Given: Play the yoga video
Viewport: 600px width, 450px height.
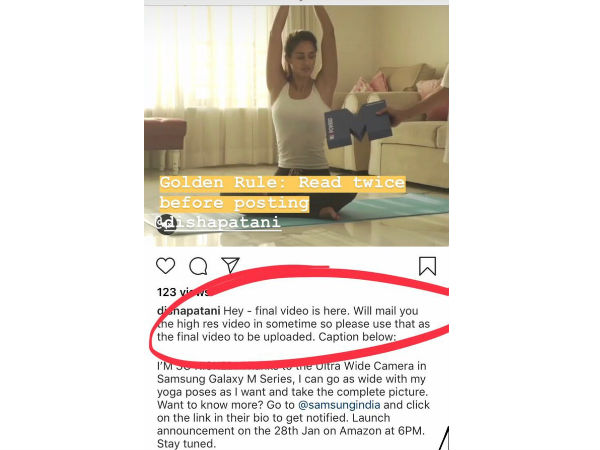Looking at the screenshot, I should pyautogui.click(x=296, y=126).
